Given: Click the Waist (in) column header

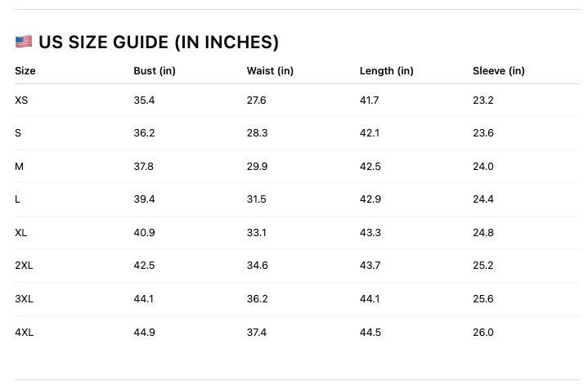Looking at the screenshot, I should pyautogui.click(x=270, y=71).
